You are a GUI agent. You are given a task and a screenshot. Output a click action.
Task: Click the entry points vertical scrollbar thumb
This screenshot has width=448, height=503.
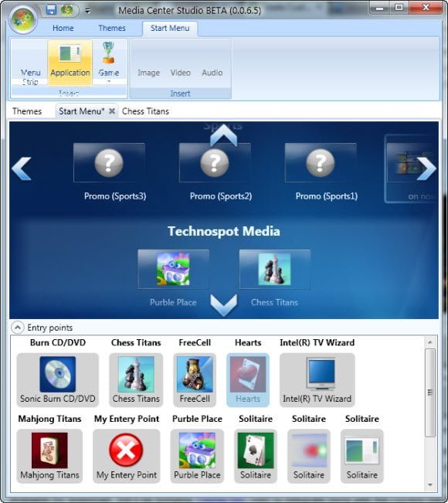[430, 393]
